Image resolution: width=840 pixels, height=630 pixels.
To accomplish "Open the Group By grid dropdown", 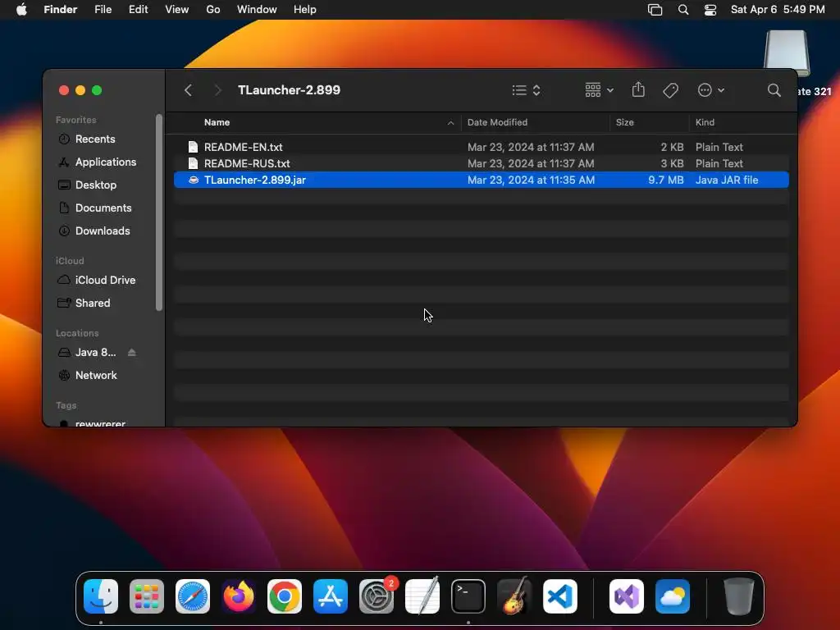I will click(x=599, y=90).
